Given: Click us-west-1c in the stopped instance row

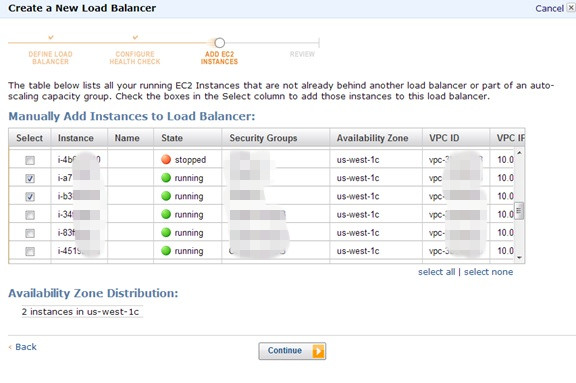Looking at the screenshot, I should point(358,160).
